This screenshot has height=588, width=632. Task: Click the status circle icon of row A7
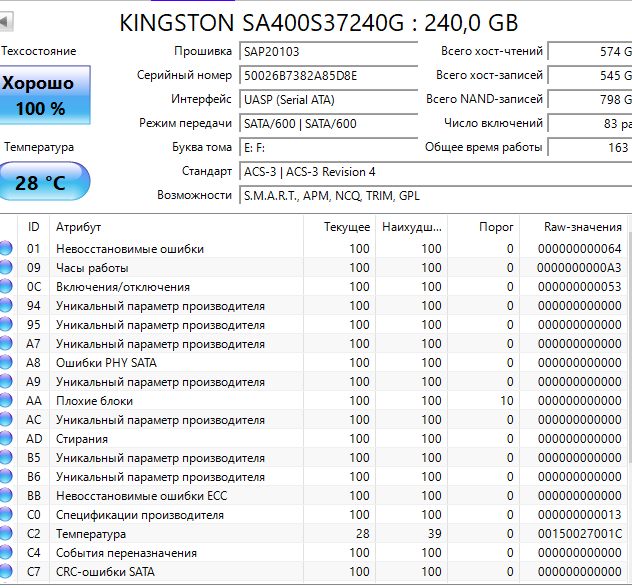coord(6,343)
